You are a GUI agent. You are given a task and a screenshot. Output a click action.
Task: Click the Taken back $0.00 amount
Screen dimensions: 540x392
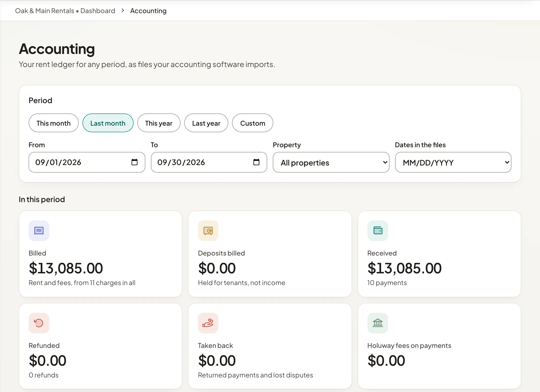click(217, 361)
